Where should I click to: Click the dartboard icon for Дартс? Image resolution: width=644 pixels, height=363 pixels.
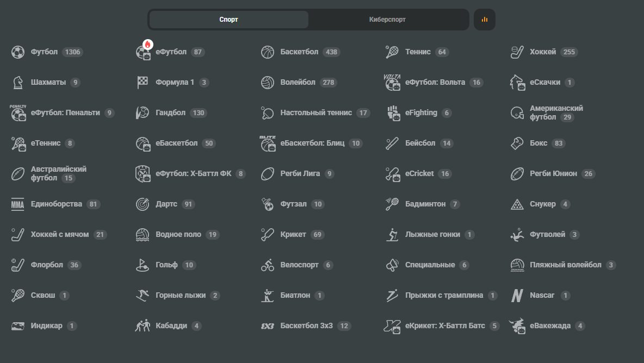tap(142, 204)
